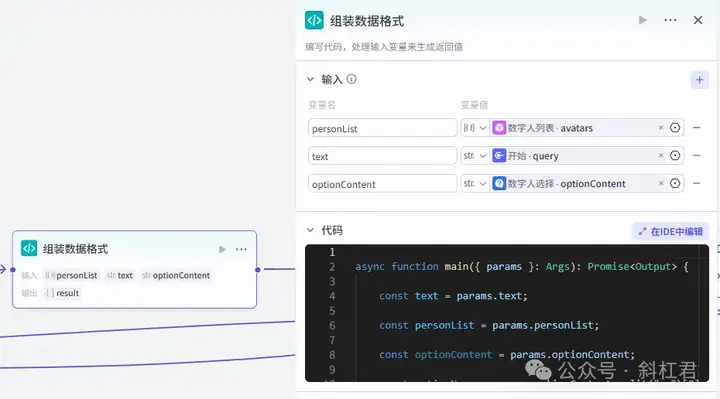
Task: Collapse the 代码 section chevron
Action: (310, 230)
